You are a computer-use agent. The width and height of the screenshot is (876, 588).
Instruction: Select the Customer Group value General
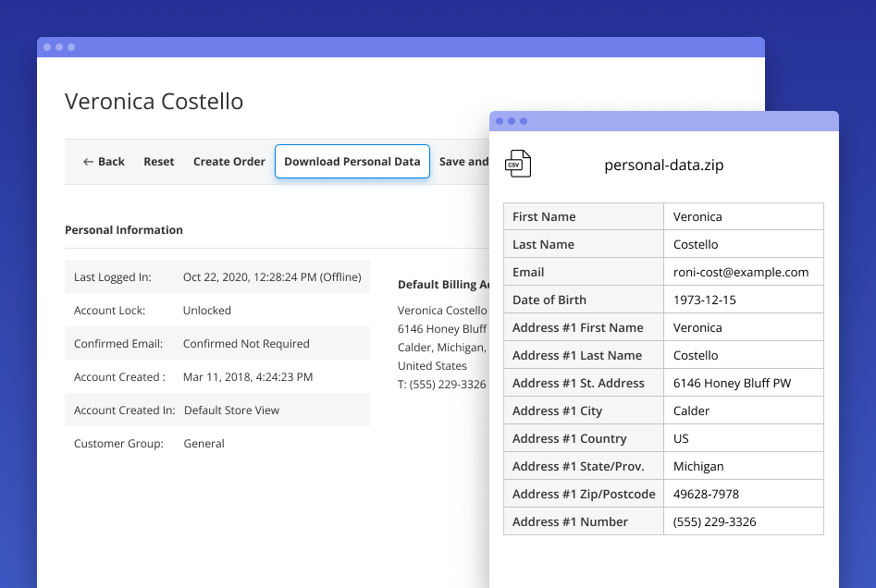[x=204, y=443]
